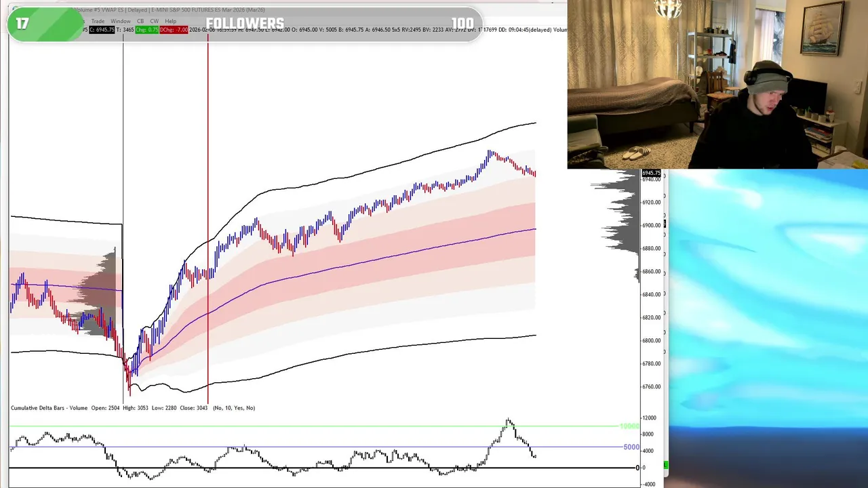The height and width of the screenshot is (488, 868).
Task: Open the CW menu
Action: point(154,21)
